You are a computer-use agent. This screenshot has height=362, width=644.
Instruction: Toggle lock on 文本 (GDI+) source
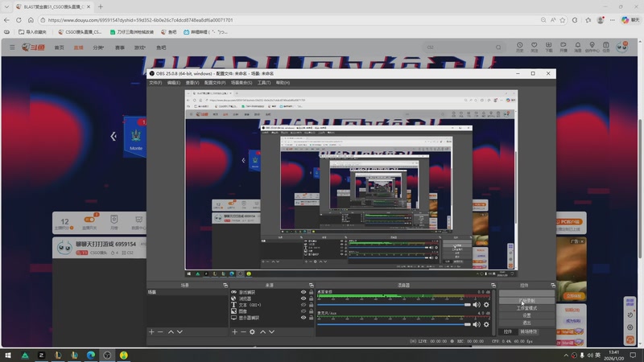(311, 305)
